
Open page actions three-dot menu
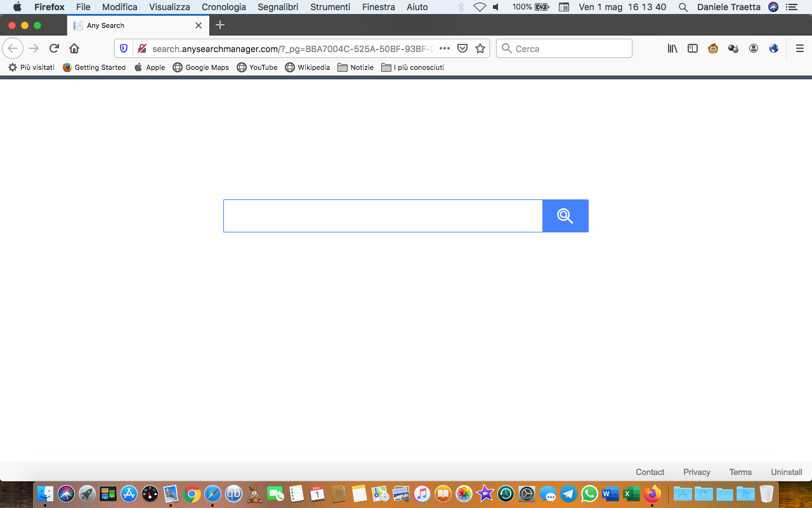pos(445,48)
